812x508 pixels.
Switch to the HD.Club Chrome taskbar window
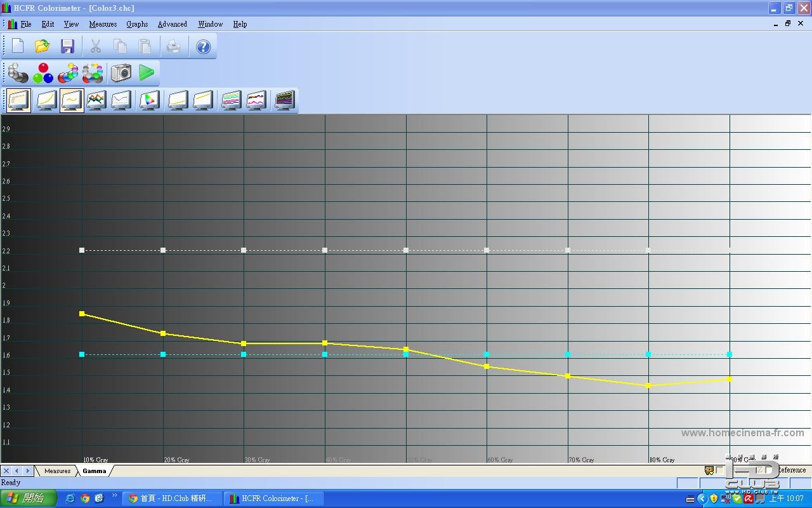point(173,498)
